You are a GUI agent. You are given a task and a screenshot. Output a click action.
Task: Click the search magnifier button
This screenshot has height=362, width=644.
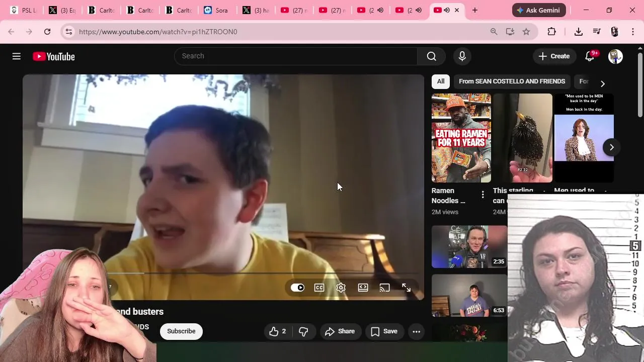click(431, 56)
